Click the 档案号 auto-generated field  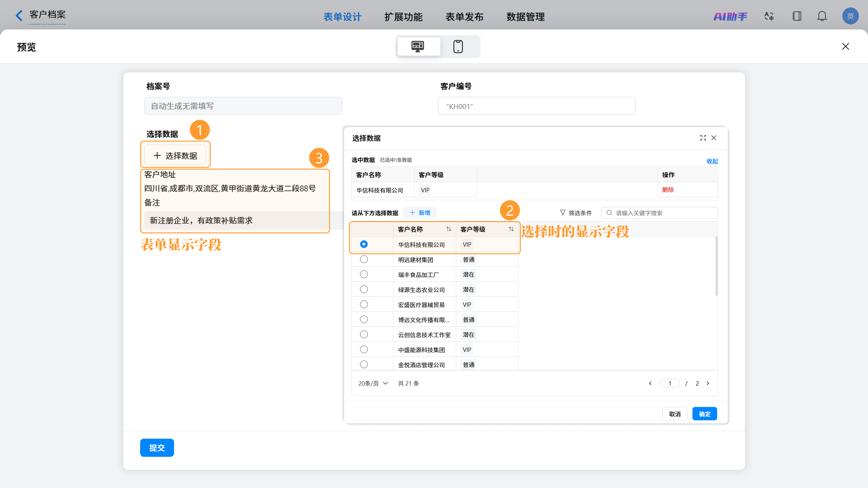243,106
